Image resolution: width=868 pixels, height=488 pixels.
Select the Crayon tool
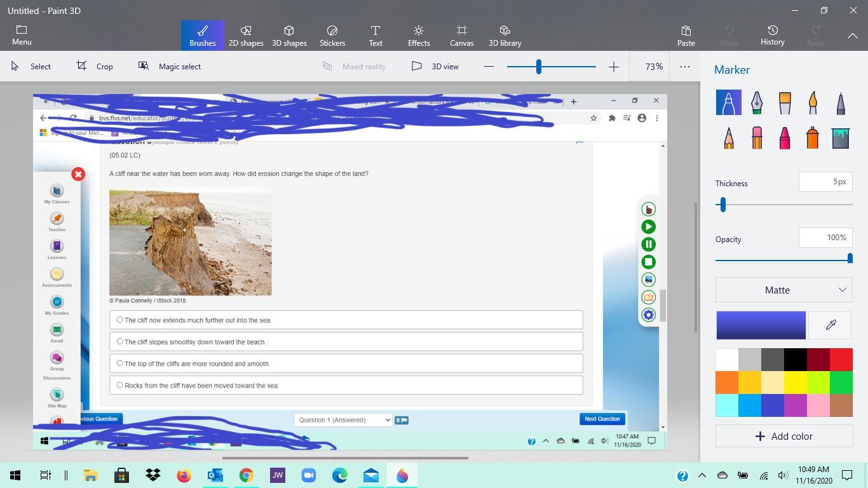click(x=785, y=138)
